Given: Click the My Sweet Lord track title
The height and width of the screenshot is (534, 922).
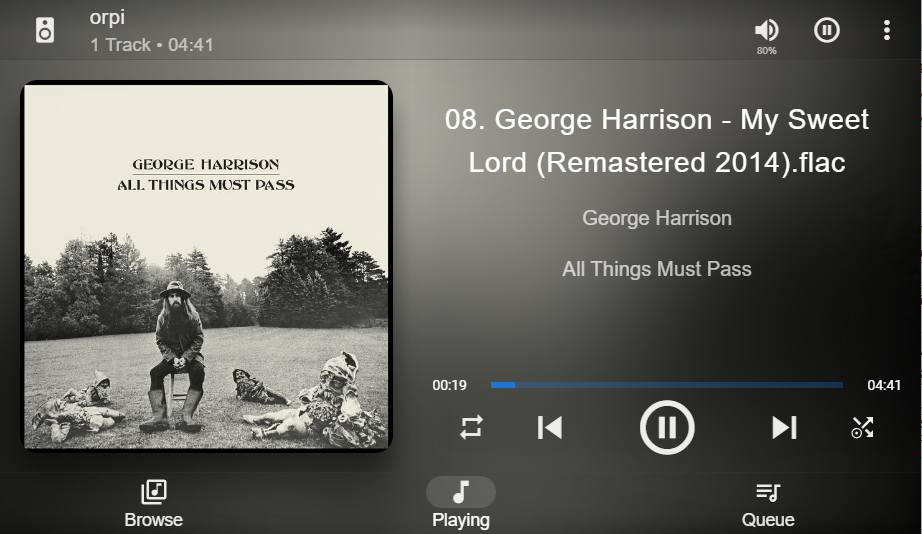Looking at the screenshot, I should pos(657,141).
